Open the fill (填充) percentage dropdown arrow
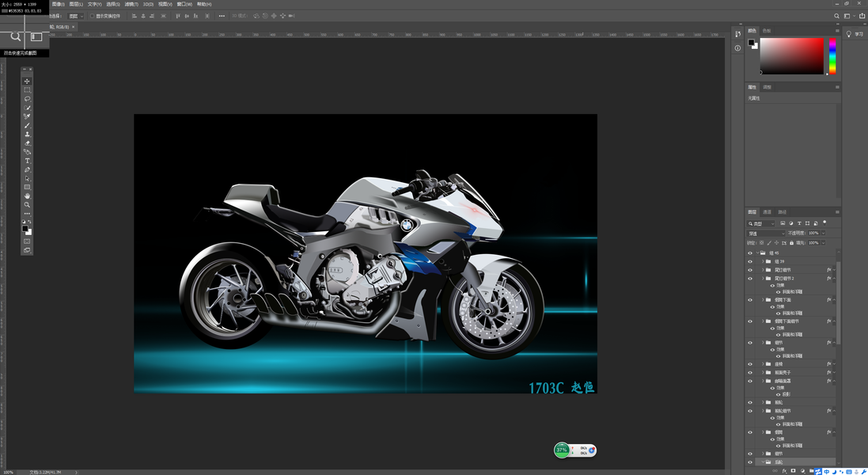868x475 pixels. point(823,243)
